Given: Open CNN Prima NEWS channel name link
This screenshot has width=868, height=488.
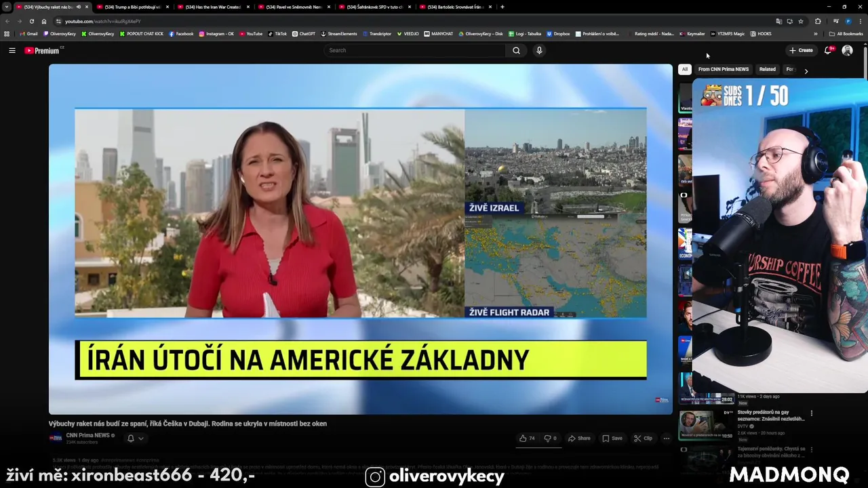Looking at the screenshot, I should click(x=87, y=435).
